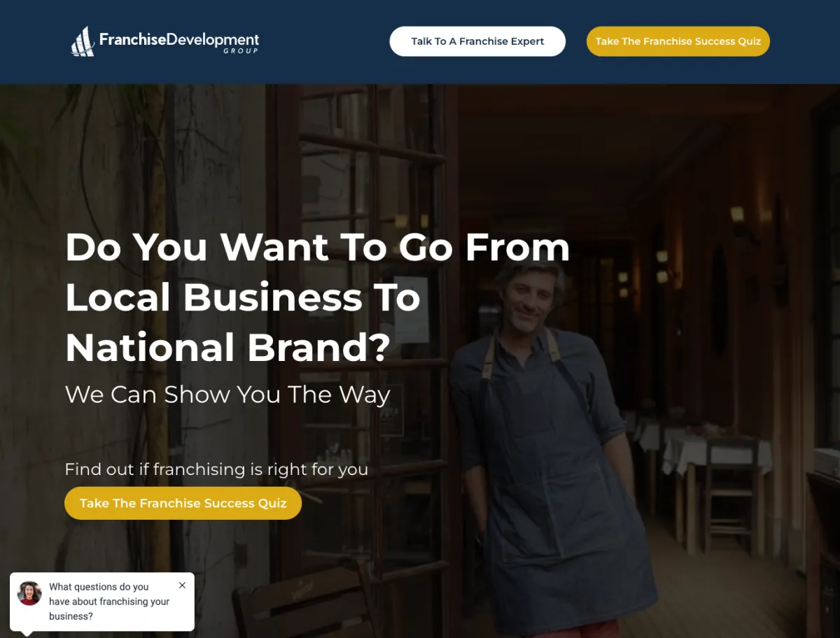Click "Find out if franchising is right for you"
This screenshot has width=840, height=638.
(216, 469)
